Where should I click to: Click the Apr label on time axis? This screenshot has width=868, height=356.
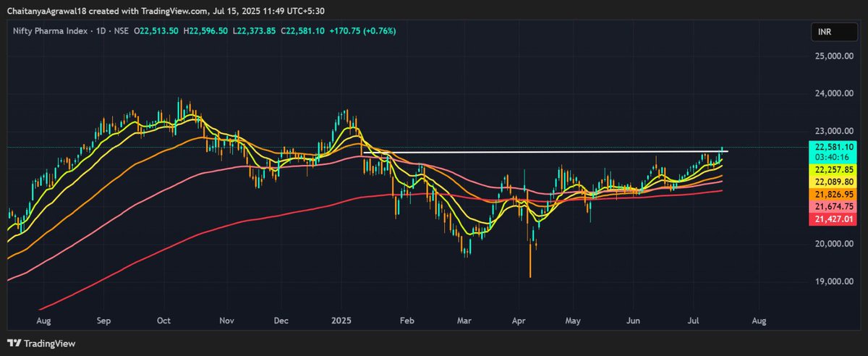pos(518,319)
